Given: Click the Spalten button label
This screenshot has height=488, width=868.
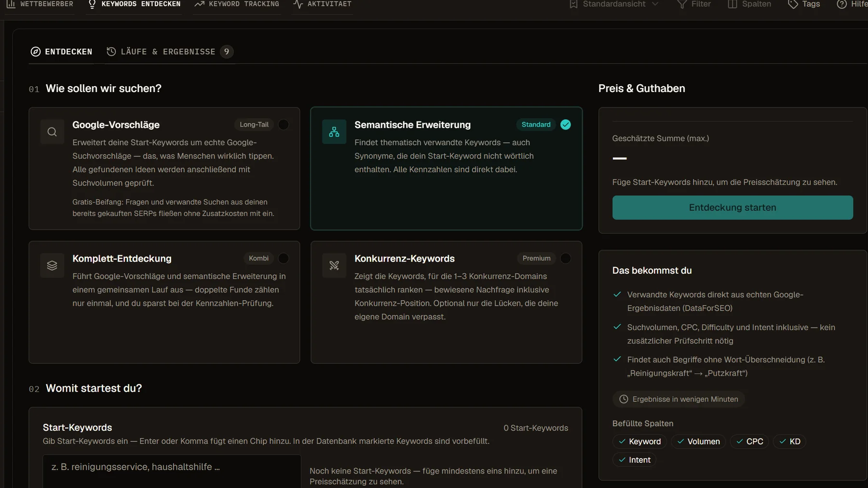Looking at the screenshot, I should 757,4.
